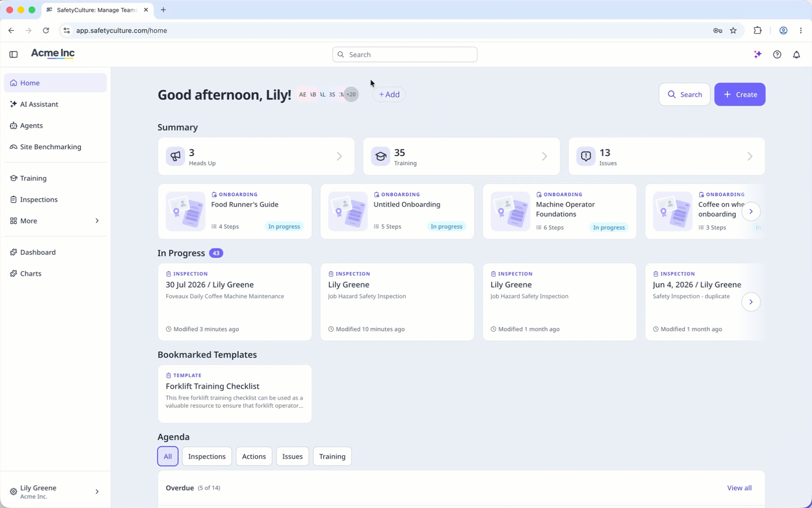Open AI Assistant in the sidebar
This screenshot has width=812, height=508.
55,104
